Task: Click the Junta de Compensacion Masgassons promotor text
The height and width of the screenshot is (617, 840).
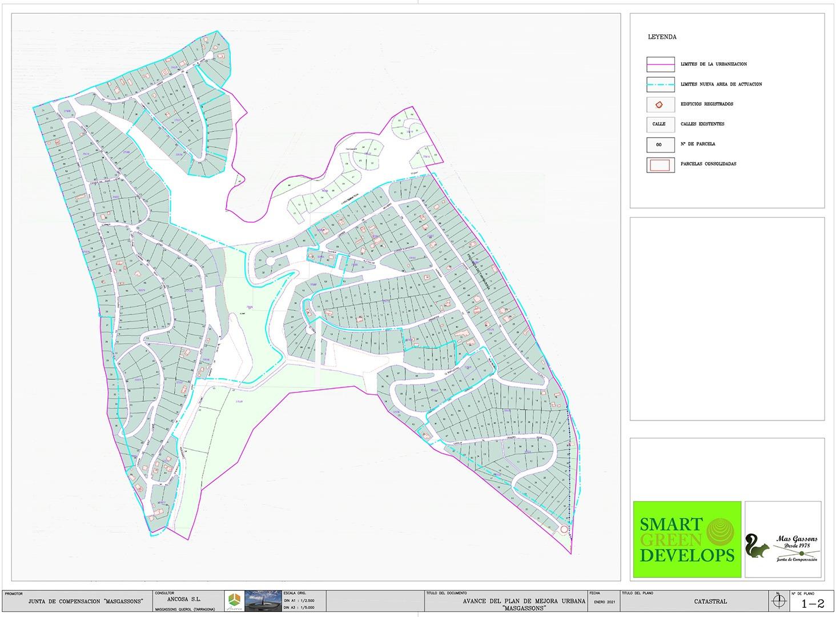Action: click(x=85, y=602)
